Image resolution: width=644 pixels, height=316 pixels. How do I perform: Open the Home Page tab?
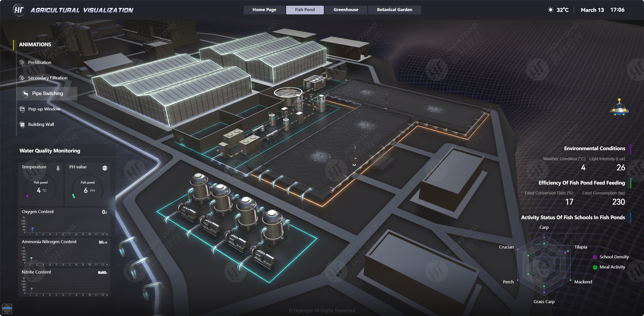click(264, 10)
